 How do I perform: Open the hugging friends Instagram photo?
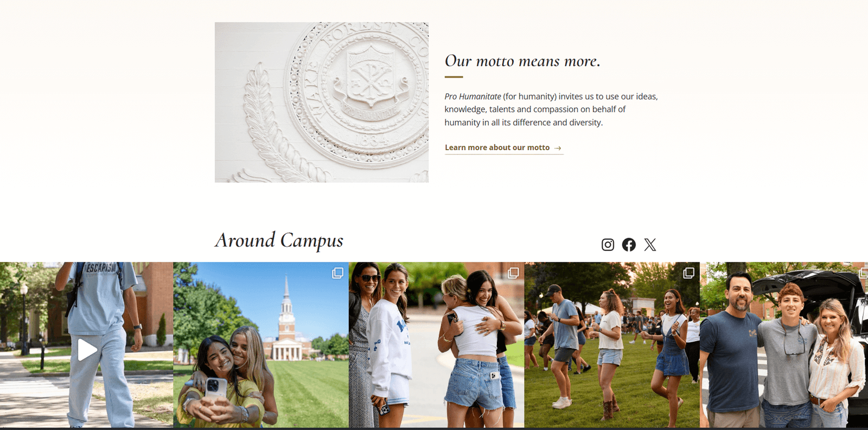tap(437, 345)
